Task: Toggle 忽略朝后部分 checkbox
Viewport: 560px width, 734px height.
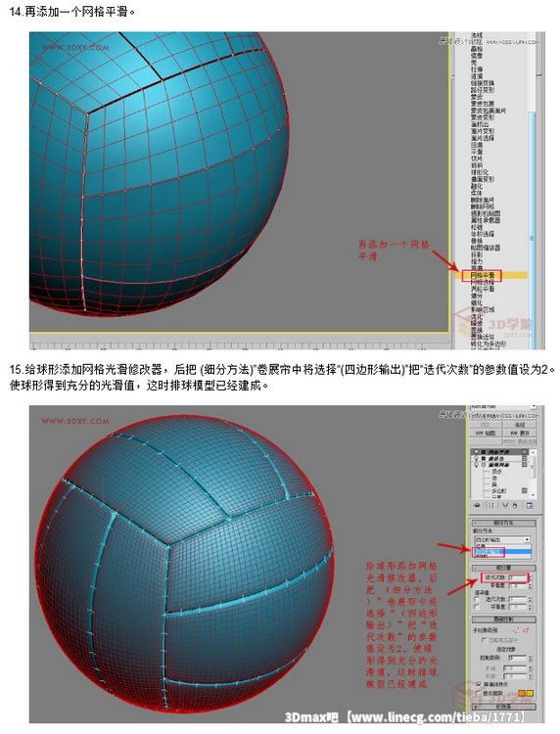Action: point(485,640)
